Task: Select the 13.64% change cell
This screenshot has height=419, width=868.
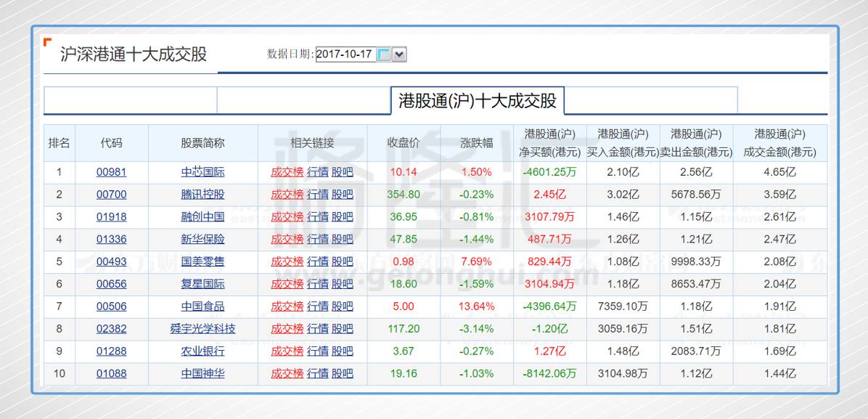Action: [x=477, y=306]
